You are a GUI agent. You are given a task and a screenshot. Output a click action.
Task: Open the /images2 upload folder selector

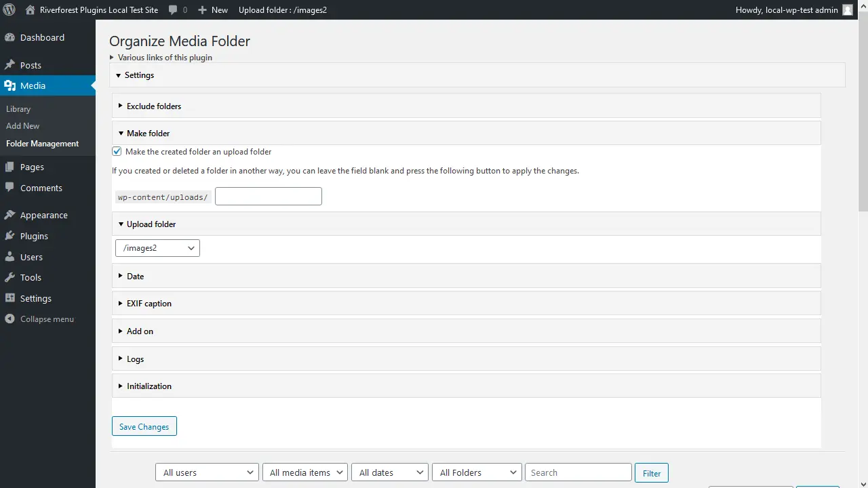click(x=157, y=247)
